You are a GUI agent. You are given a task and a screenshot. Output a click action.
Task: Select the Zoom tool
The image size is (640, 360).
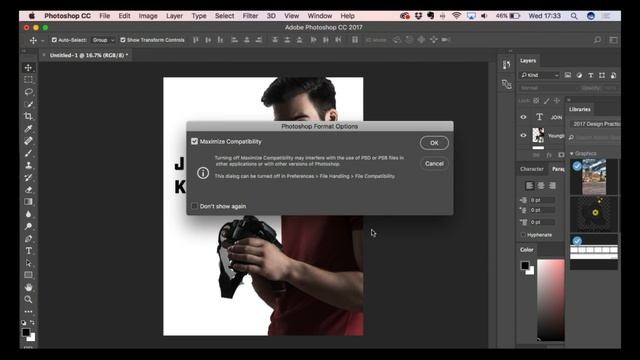pos(28,300)
